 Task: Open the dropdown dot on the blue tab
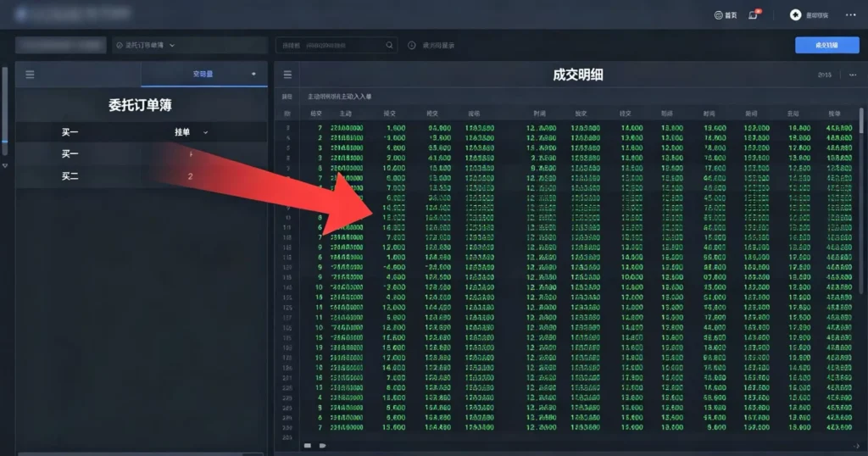click(253, 74)
